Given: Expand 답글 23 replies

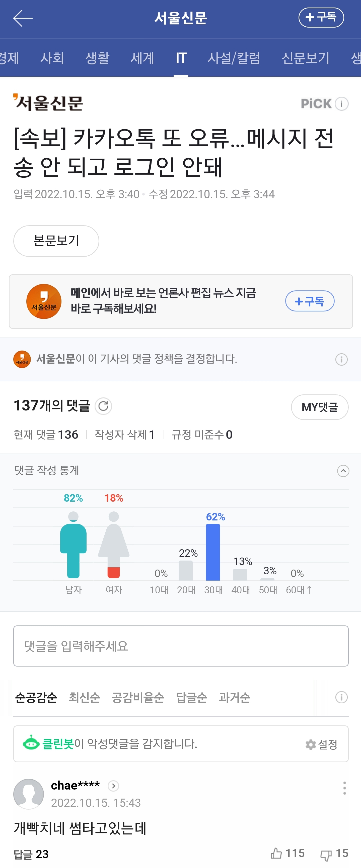Looking at the screenshot, I should [31, 854].
